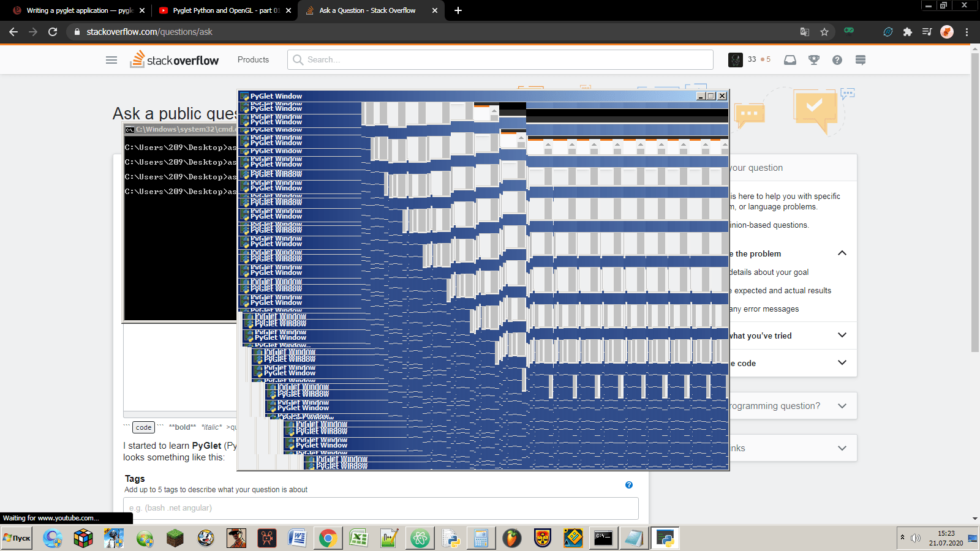Click the '*italic*' formatting hint
Image resolution: width=980 pixels, height=551 pixels.
pyautogui.click(x=212, y=427)
